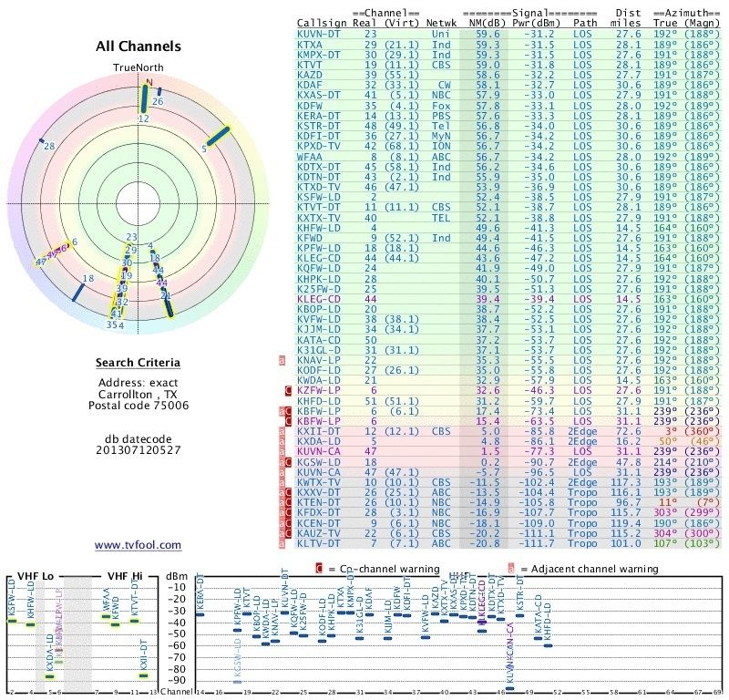This screenshot has height=700, width=729.
Task: Click the 'All Channels' heading
Action: click(139, 46)
